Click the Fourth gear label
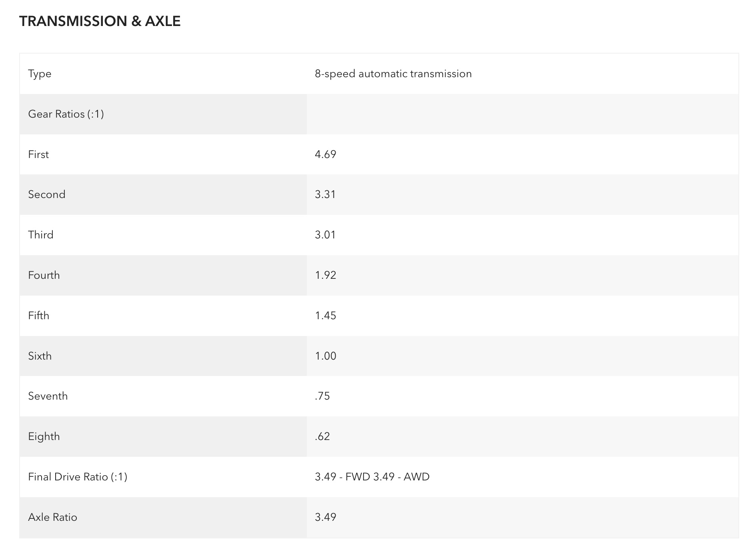The width and height of the screenshot is (756, 556). pos(44,275)
